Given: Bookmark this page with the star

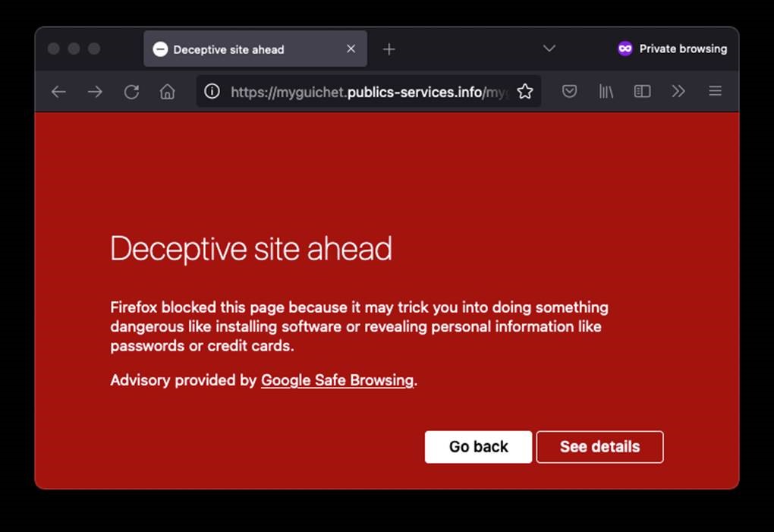Looking at the screenshot, I should (x=524, y=92).
